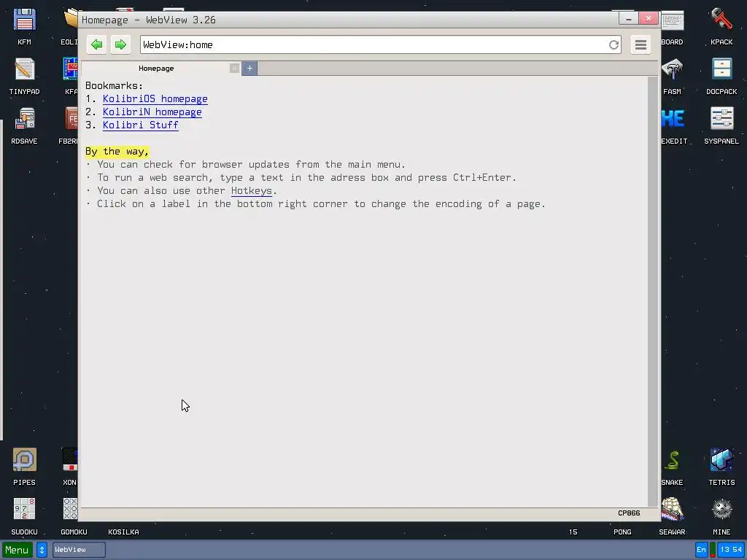The width and height of the screenshot is (747, 560).
Task: Launch the PIPES game icon
Action: click(x=24, y=467)
